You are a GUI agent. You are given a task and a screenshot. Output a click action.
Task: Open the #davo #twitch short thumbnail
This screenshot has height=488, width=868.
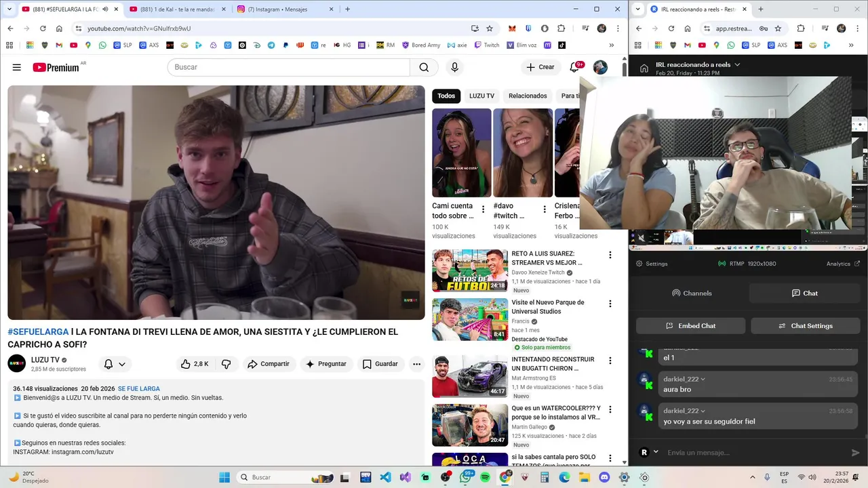pos(522,152)
